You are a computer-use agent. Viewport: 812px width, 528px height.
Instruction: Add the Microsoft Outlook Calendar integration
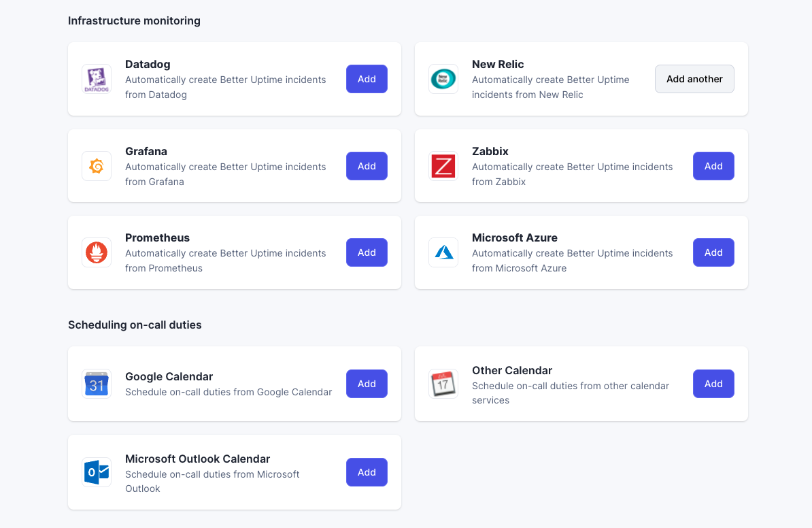[x=367, y=472]
